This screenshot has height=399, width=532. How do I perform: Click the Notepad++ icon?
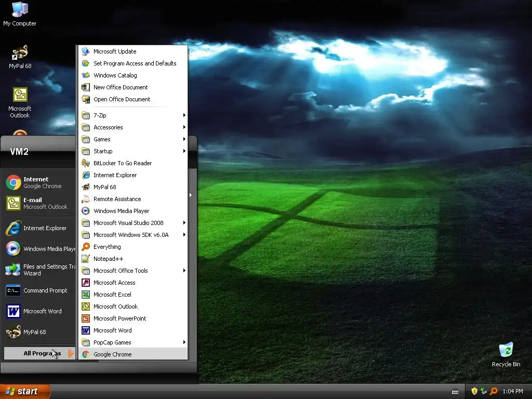pos(86,259)
